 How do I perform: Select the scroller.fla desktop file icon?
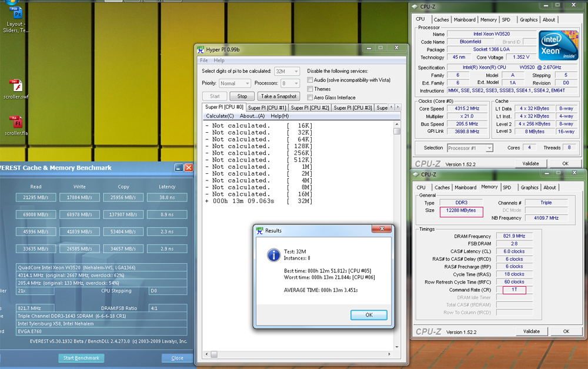[x=16, y=126]
